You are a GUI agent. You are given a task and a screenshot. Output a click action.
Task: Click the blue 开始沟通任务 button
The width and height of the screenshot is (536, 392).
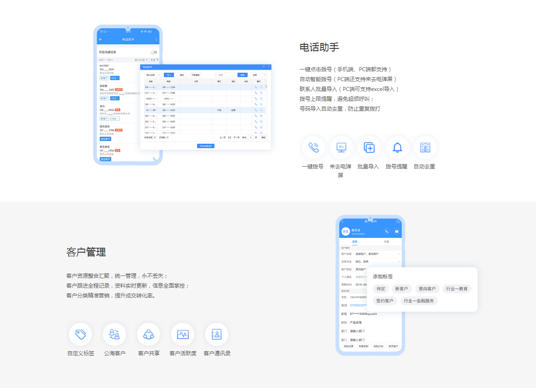205,146
